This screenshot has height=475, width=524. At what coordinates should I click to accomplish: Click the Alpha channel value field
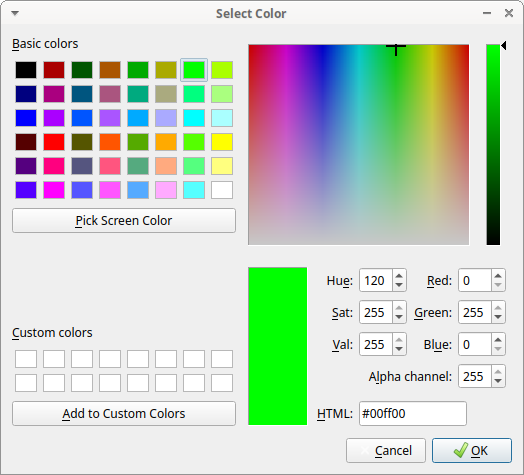(475, 376)
